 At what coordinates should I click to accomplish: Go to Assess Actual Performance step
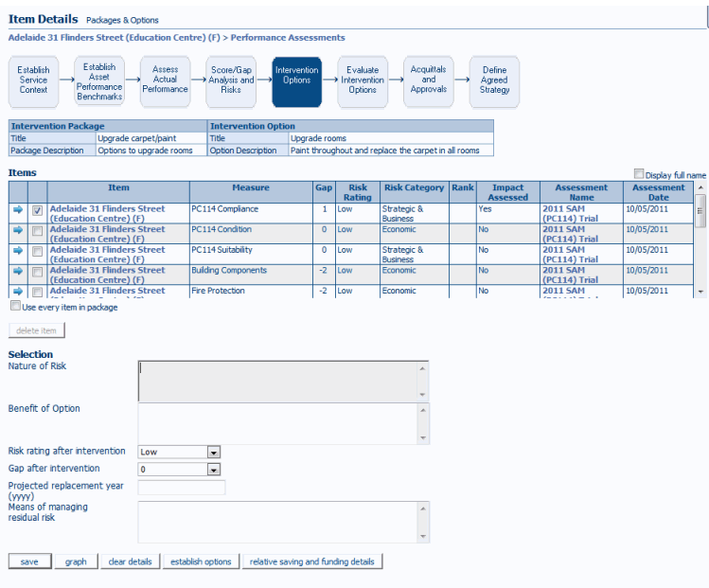pos(165,81)
